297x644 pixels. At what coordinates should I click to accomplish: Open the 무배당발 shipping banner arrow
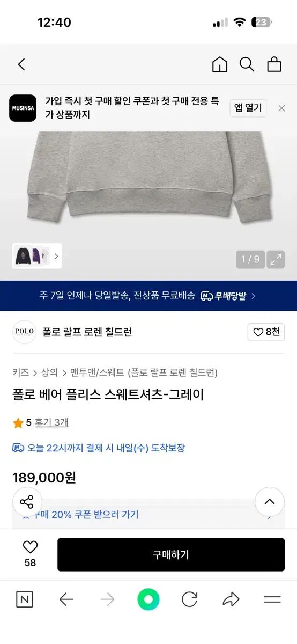coord(253,296)
